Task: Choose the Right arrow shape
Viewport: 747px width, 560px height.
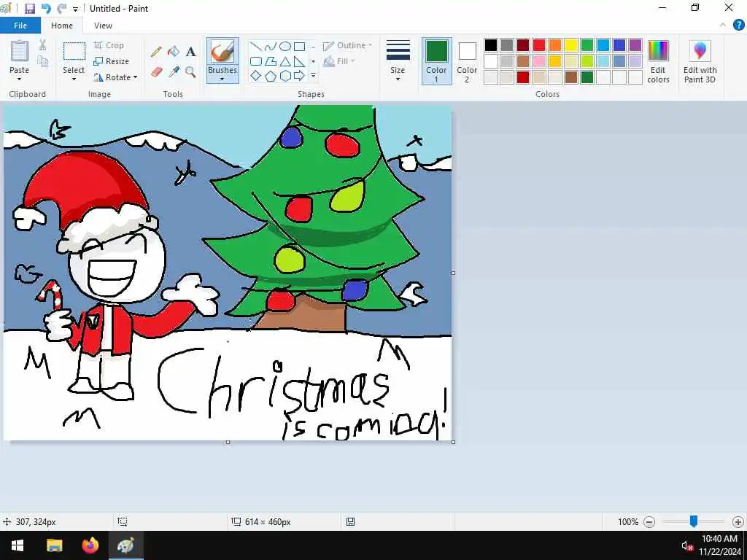Action: click(x=299, y=76)
